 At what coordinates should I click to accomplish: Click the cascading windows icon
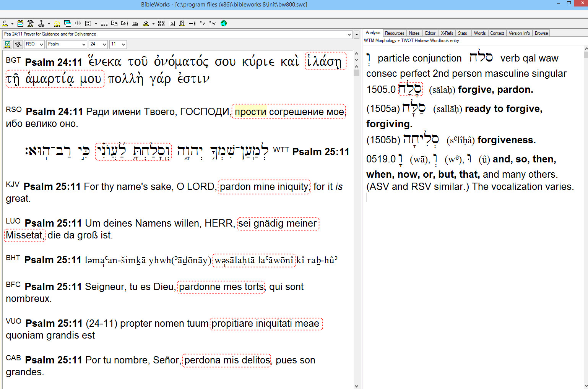tap(68, 23)
